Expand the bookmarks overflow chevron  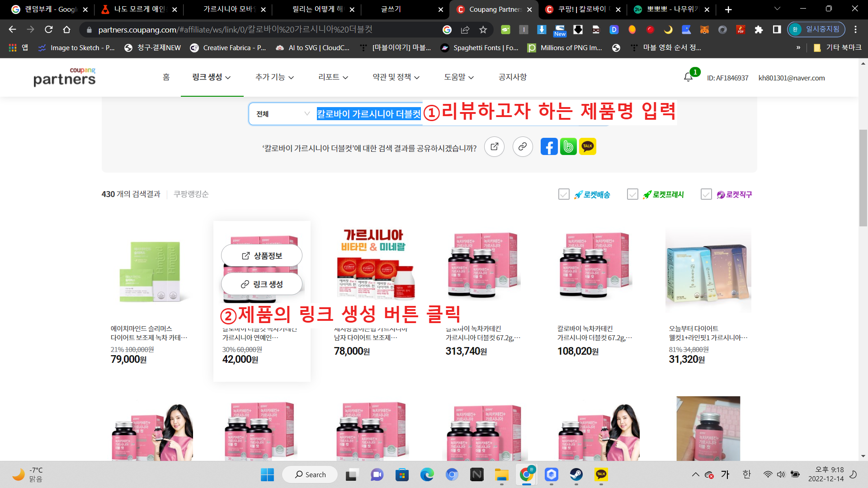point(798,47)
